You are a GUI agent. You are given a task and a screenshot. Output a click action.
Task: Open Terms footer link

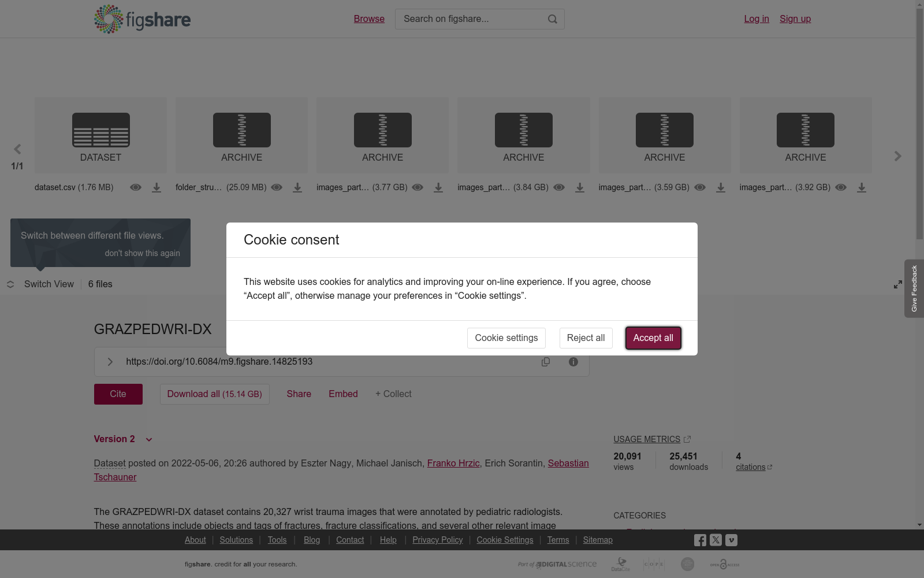tap(558, 540)
